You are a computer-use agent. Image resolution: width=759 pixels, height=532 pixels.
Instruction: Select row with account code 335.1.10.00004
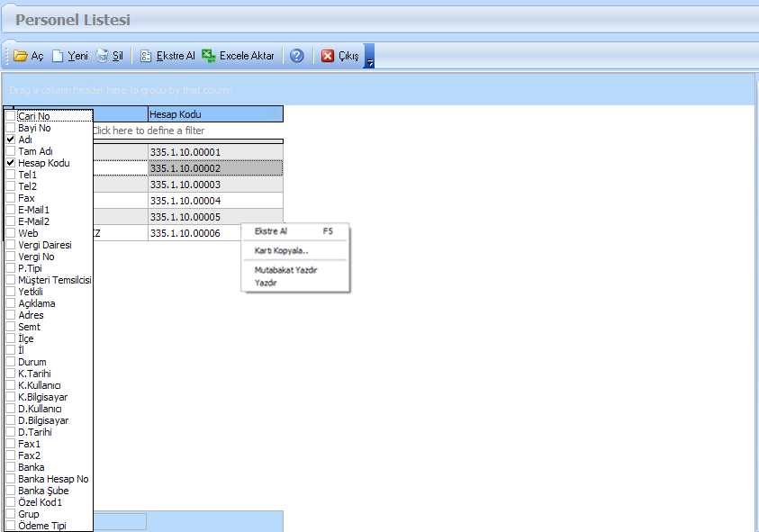(x=214, y=201)
